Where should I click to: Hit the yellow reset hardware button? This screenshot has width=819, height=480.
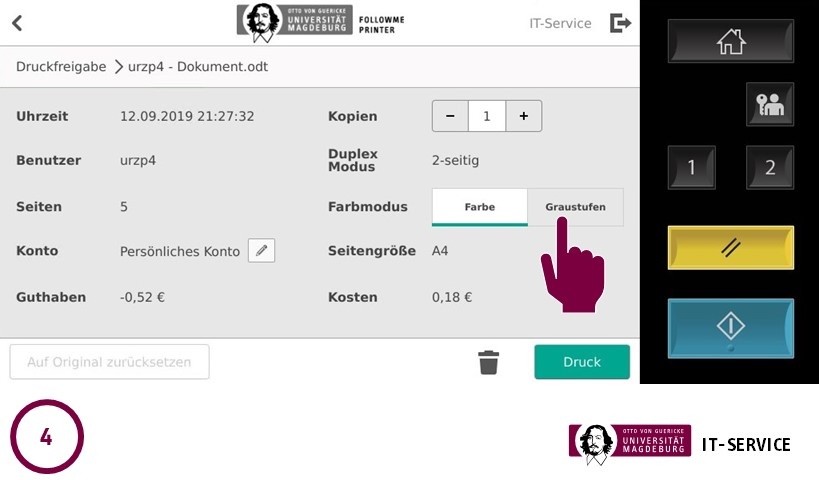(x=731, y=248)
